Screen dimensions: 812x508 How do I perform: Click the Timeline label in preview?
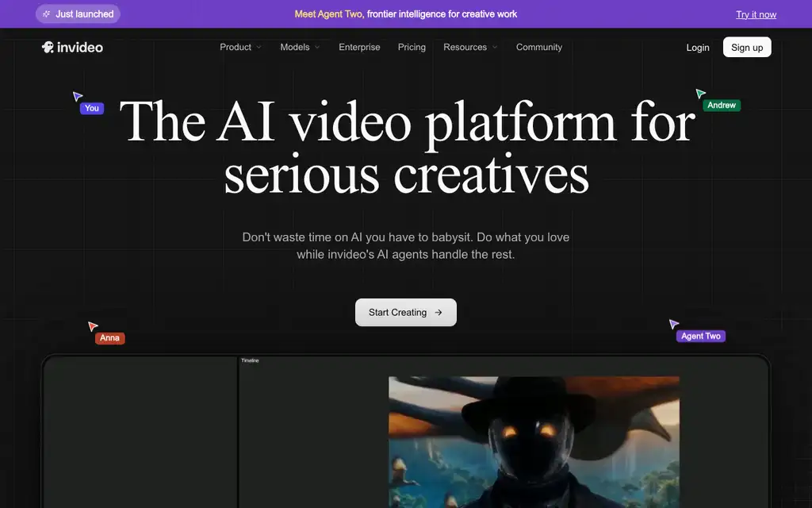click(250, 360)
